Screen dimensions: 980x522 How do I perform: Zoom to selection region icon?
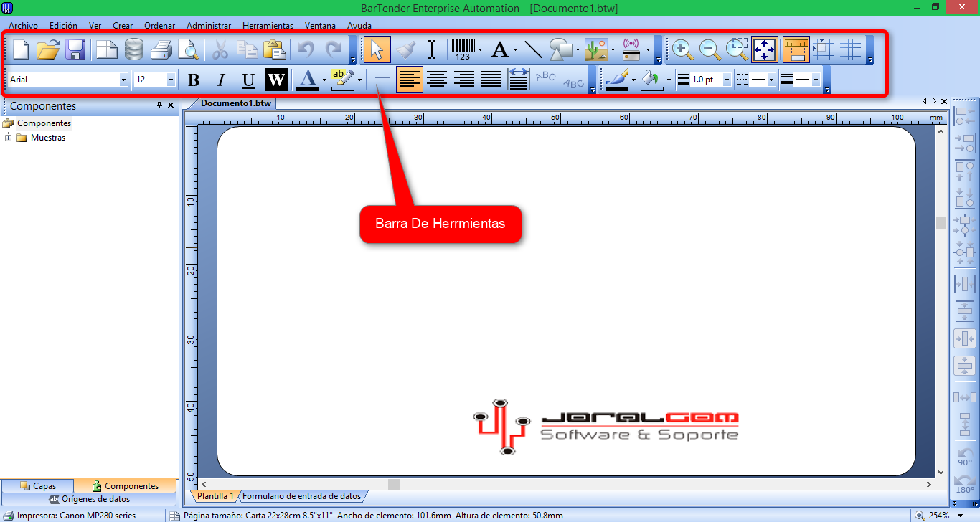(737, 49)
